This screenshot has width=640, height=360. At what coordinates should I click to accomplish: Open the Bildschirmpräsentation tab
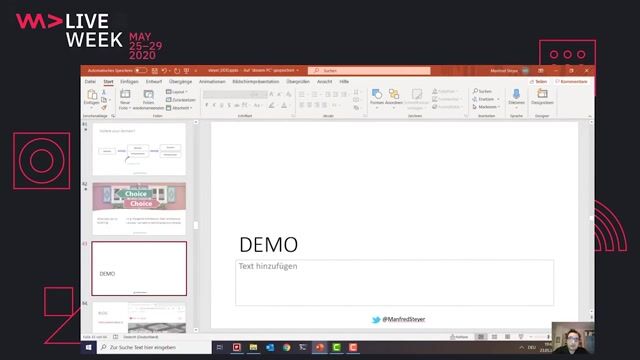click(x=256, y=82)
